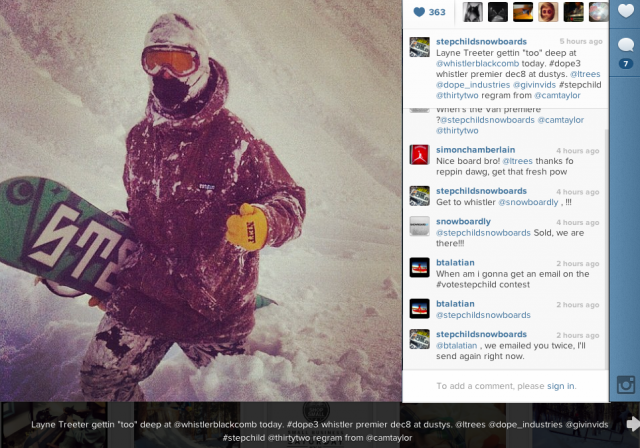Click the 7 comments count badge

tap(625, 63)
